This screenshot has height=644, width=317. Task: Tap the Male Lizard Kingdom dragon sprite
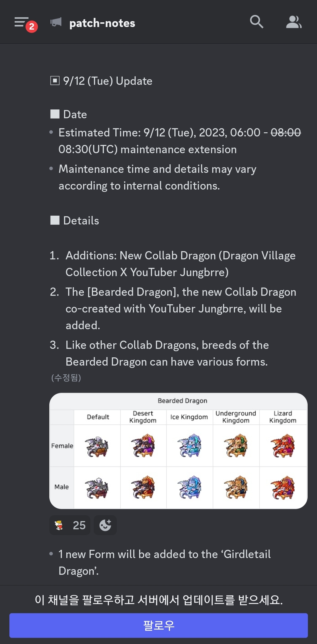(282, 488)
